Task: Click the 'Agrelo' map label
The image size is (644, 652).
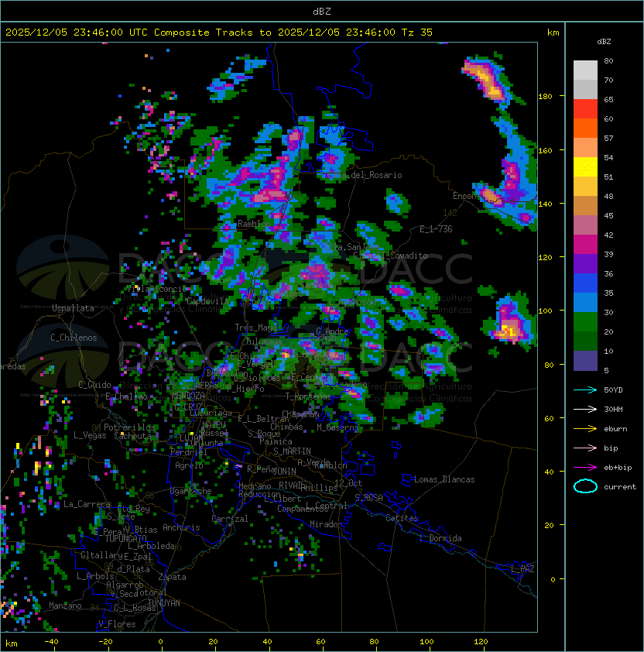Action: (x=189, y=465)
